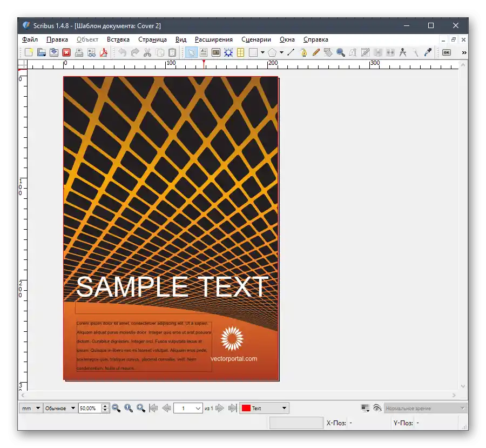Click the Preflight Verifier icon
The width and height of the screenshot is (486, 448).
[91, 52]
